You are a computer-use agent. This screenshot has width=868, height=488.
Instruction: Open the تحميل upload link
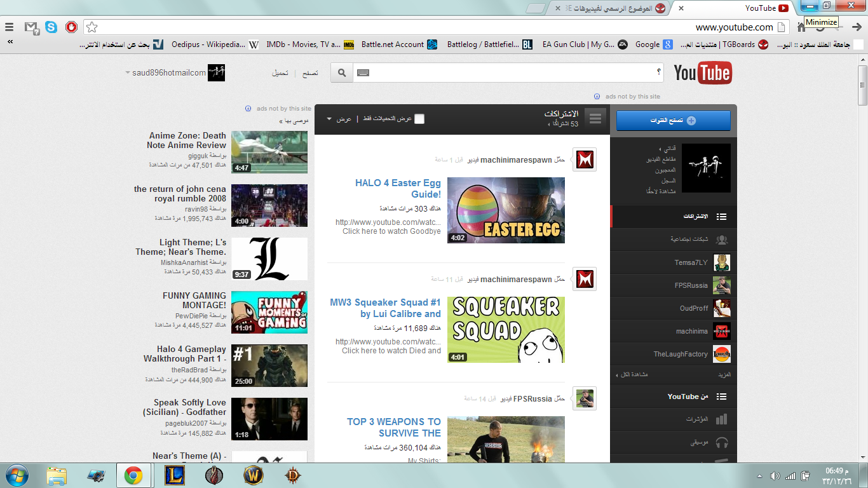280,73
